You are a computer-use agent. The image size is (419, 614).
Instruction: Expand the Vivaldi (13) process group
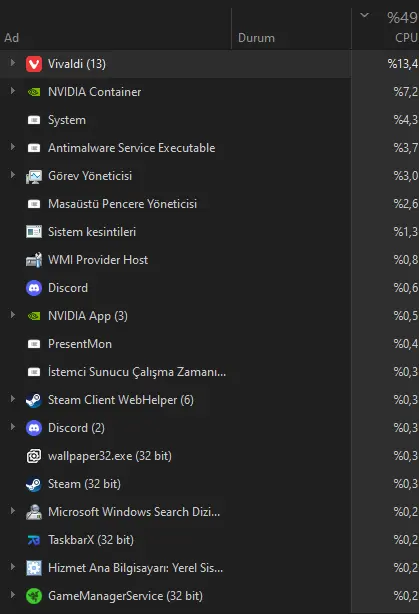pyautogui.click(x=13, y=63)
